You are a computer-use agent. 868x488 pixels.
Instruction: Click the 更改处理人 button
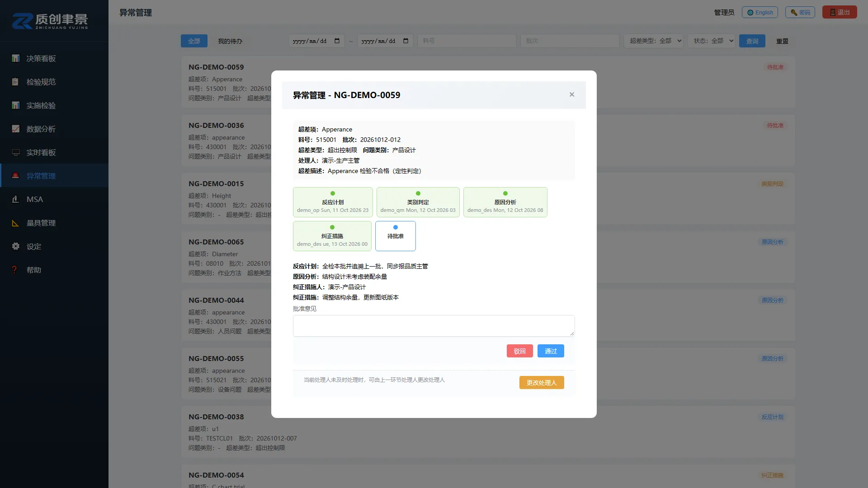pos(542,383)
